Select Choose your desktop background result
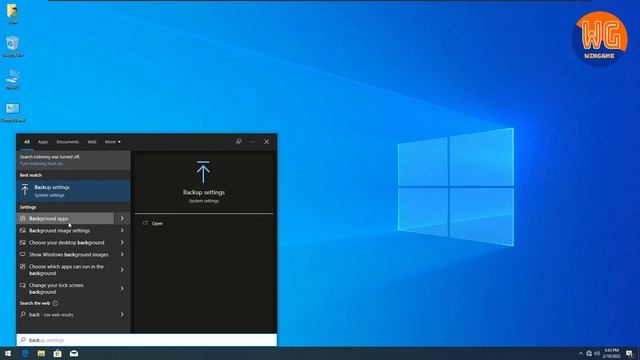This screenshot has width=640, height=360. pyautogui.click(x=65, y=242)
